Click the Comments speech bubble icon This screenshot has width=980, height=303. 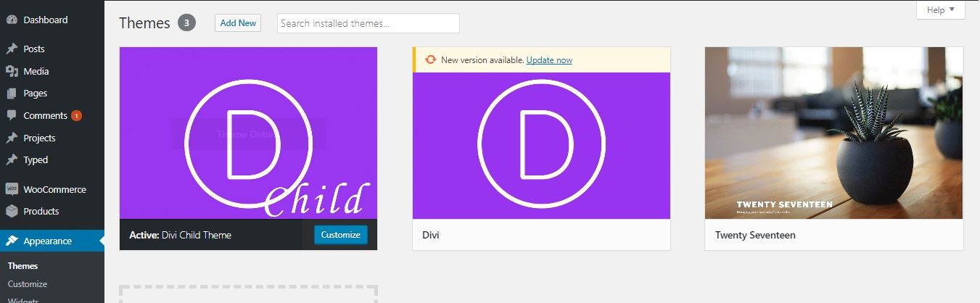click(x=12, y=115)
